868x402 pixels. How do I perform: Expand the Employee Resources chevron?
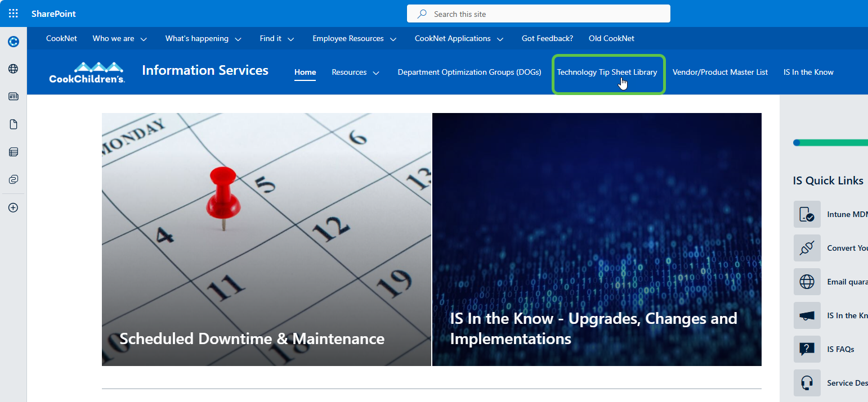tap(393, 39)
